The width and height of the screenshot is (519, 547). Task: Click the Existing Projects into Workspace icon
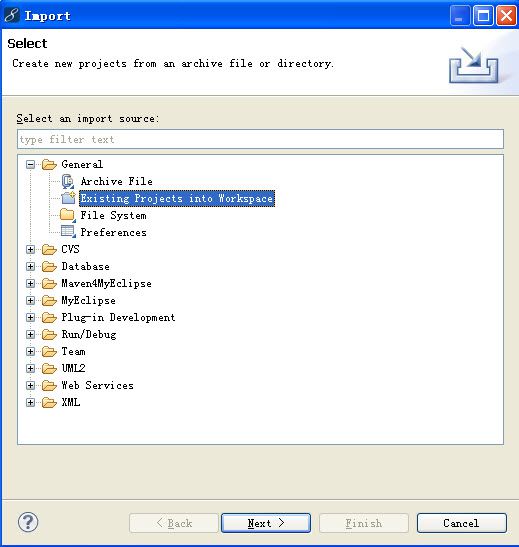(68, 198)
